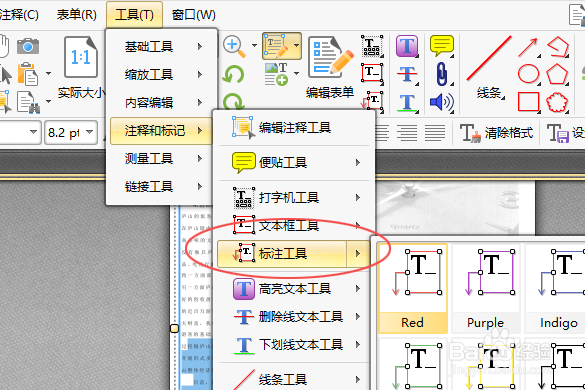Expand the 标注工具 submenu arrow
Screen dimensions: 585x390
[x=358, y=254]
